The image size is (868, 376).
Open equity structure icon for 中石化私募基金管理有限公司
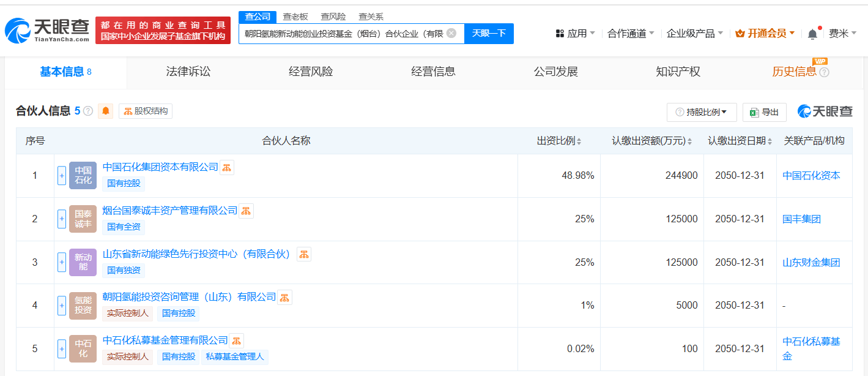tap(236, 340)
